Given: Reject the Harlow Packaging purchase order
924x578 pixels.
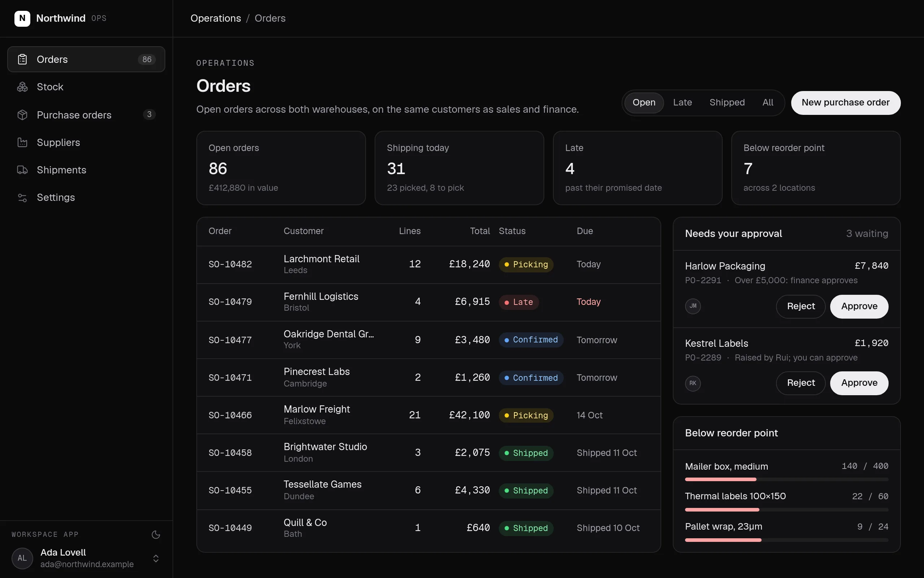Looking at the screenshot, I should (x=801, y=306).
